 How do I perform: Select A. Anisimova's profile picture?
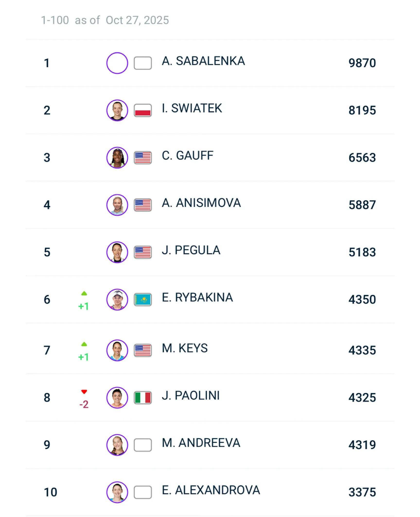pyautogui.click(x=117, y=205)
